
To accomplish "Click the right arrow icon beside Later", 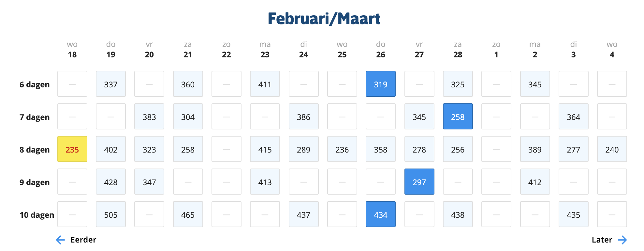I will click(622, 240).
